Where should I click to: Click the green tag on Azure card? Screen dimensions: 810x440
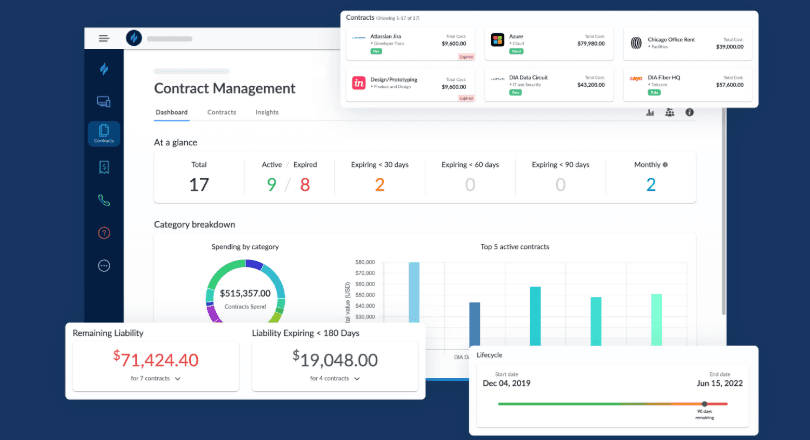[x=516, y=51]
